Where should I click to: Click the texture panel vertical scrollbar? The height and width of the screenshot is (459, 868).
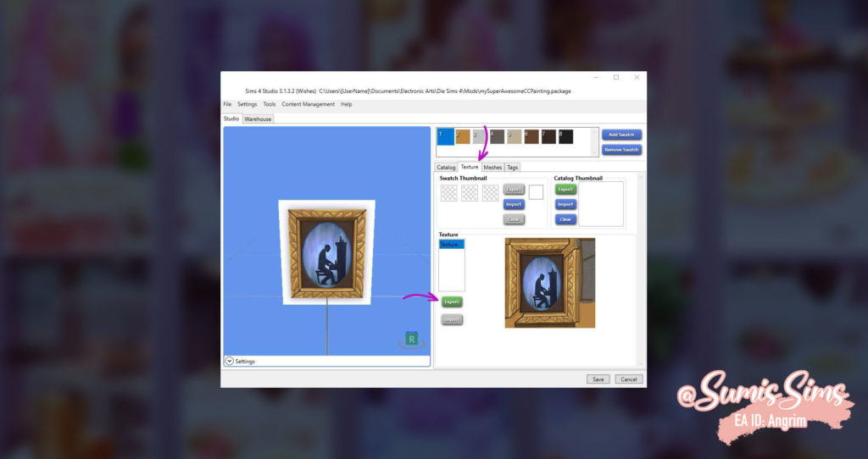point(641,269)
